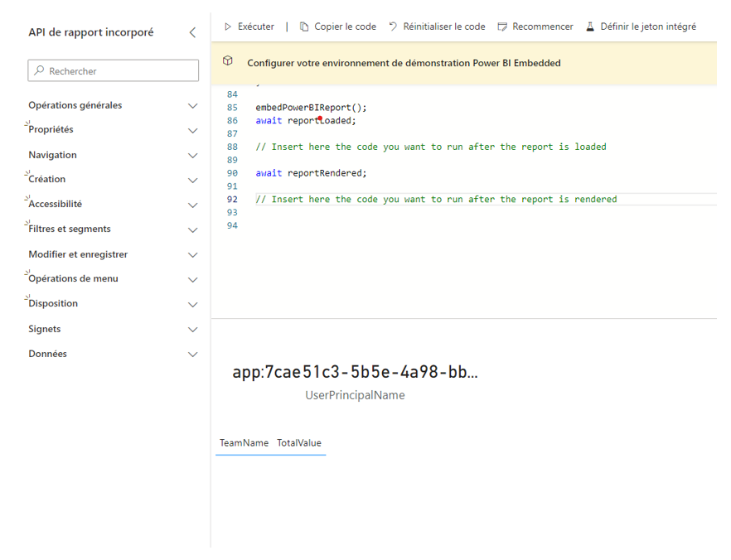Select Accessibilité label

tap(55, 204)
